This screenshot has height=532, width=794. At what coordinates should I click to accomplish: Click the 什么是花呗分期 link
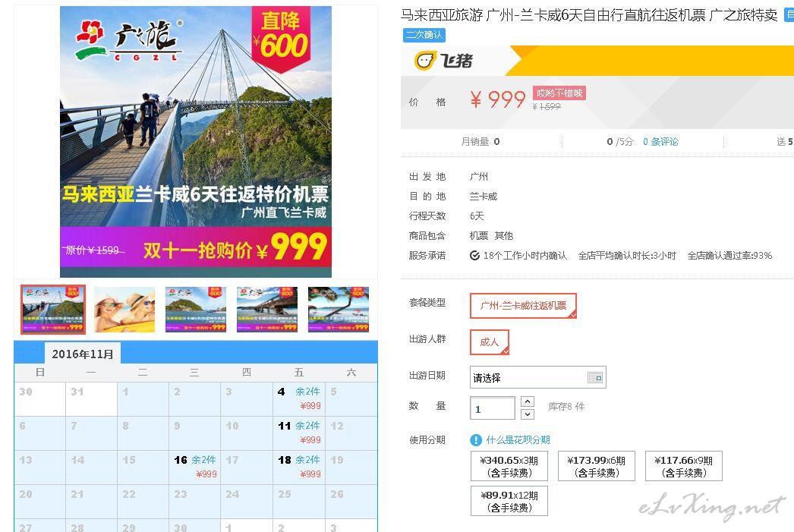coord(518,440)
